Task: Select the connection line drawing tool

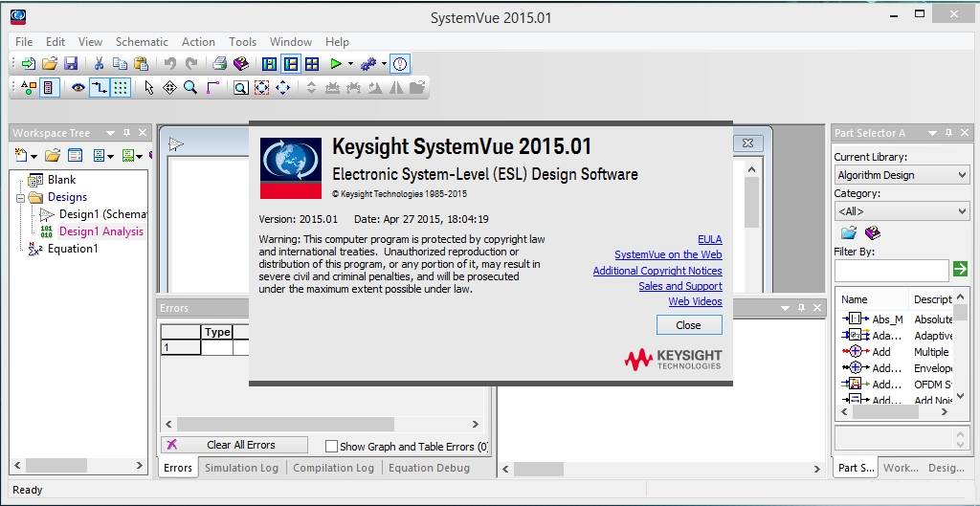Action: (212, 87)
